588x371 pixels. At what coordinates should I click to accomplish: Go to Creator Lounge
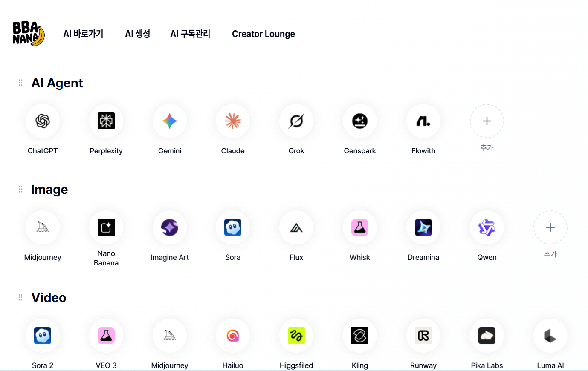[x=264, y=34]
